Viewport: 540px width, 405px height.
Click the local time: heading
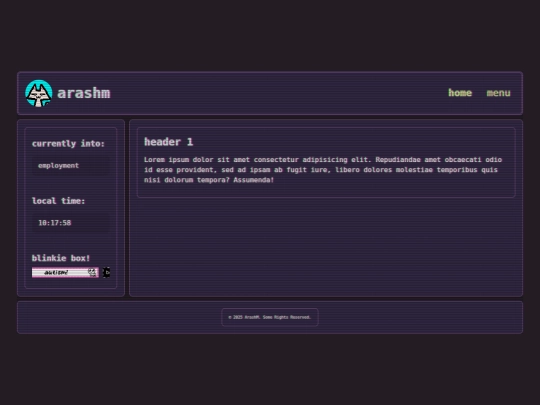coord(58,201)
